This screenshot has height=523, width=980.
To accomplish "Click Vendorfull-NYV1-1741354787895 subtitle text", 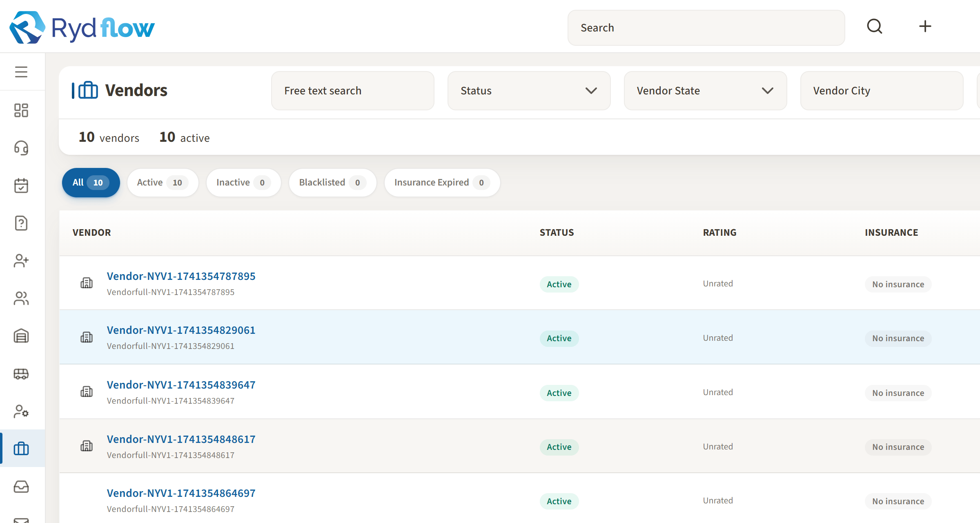I will pos(171,292).
